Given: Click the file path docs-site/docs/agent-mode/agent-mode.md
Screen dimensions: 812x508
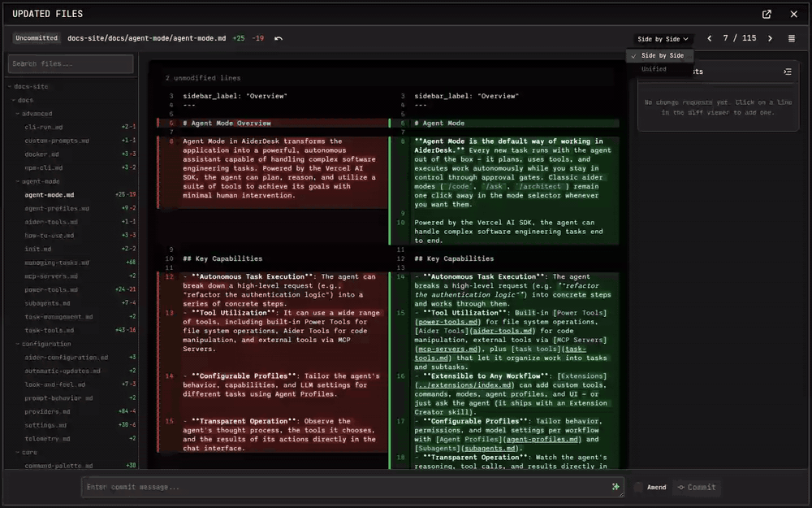Looking at the screenshot, I should (x=146, y=38).
